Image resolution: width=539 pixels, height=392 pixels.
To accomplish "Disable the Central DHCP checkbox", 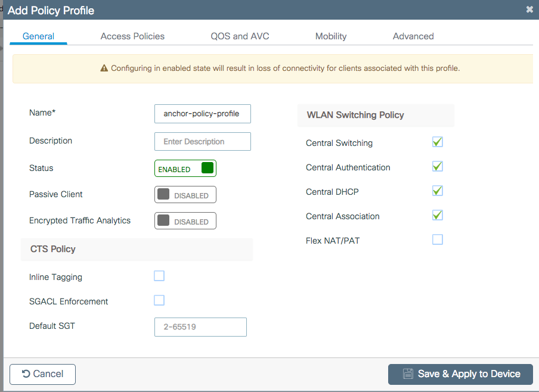I will pos(438,191).
